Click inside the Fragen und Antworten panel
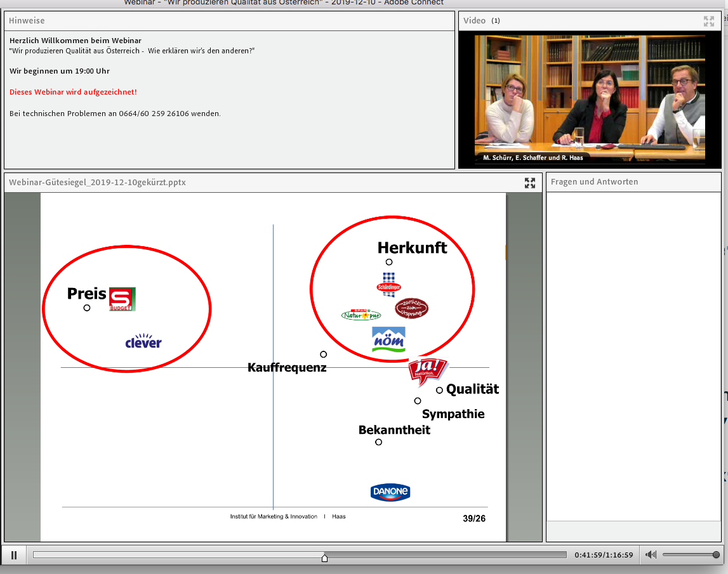 pyautogui.click(x=633, y=355)
